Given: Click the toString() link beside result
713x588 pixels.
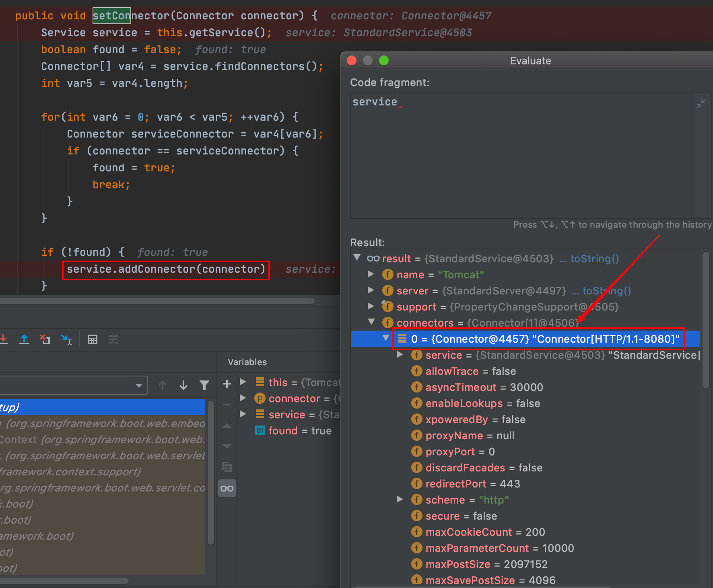Looking at the screenshot, I should (594, 259).
